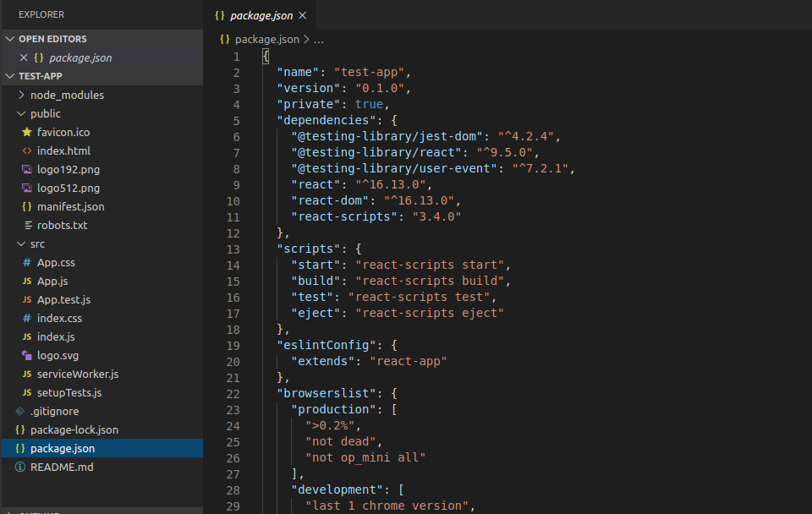Collapse the src folder
Image resolution: width=812 pixels, height=514 pixels.
pos(37,243)
